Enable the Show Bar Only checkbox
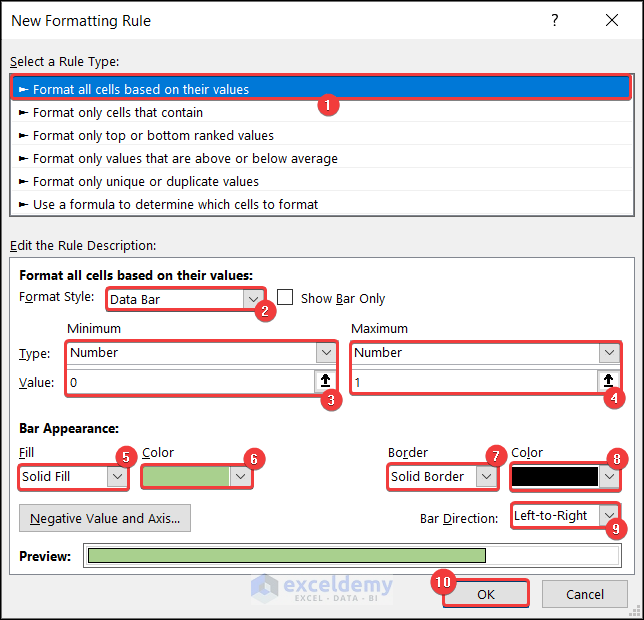Viewport: 644px width, 620px height. 286,298
